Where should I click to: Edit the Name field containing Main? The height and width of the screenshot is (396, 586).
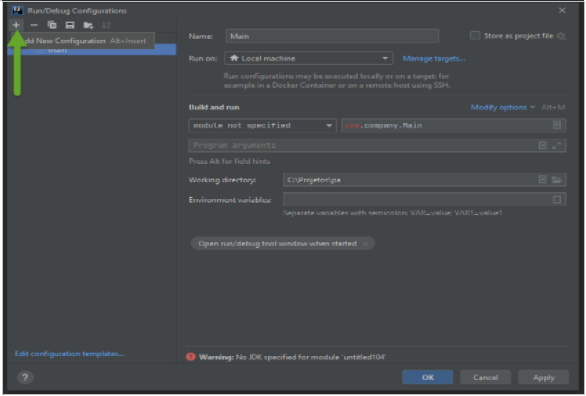tap(332, 36)
